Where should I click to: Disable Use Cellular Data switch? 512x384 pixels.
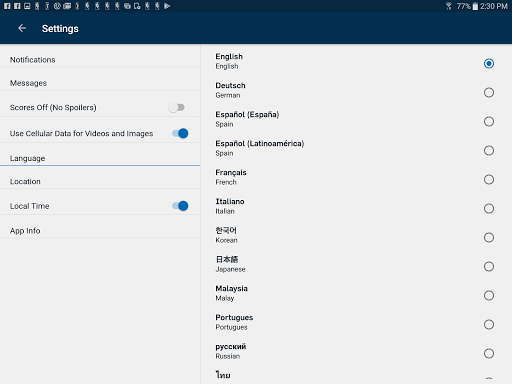pyautogui.click(x=180, y=133)
